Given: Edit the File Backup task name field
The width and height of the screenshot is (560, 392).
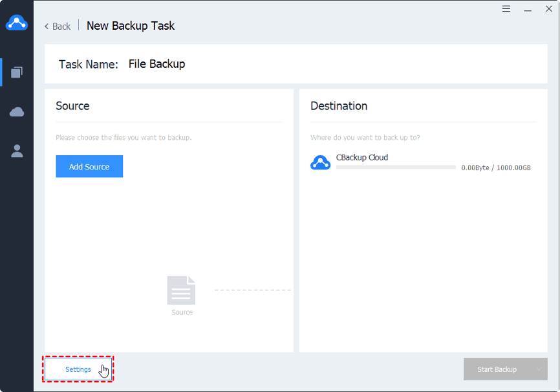Looking at the screenshot, I should (x=157, y=64).
